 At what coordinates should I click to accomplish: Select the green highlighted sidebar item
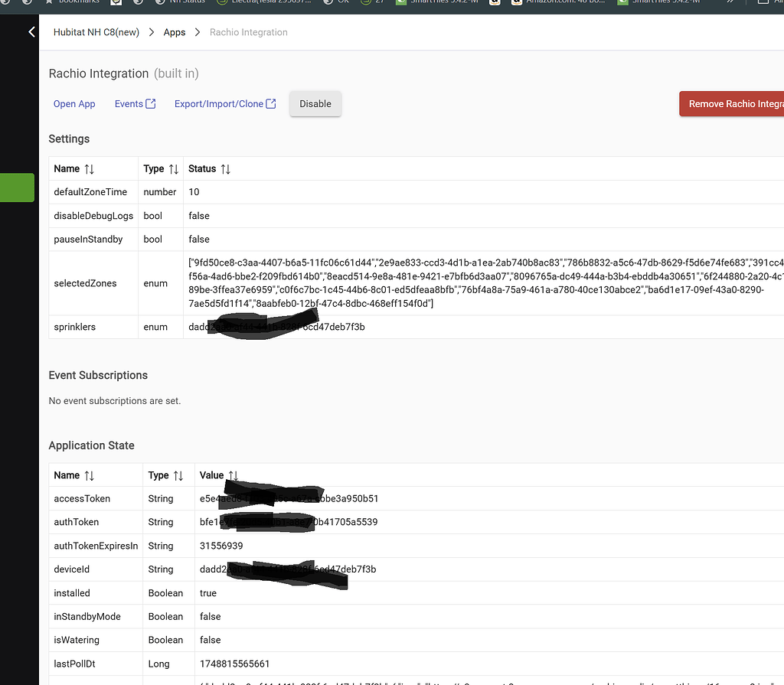point(17,188)
